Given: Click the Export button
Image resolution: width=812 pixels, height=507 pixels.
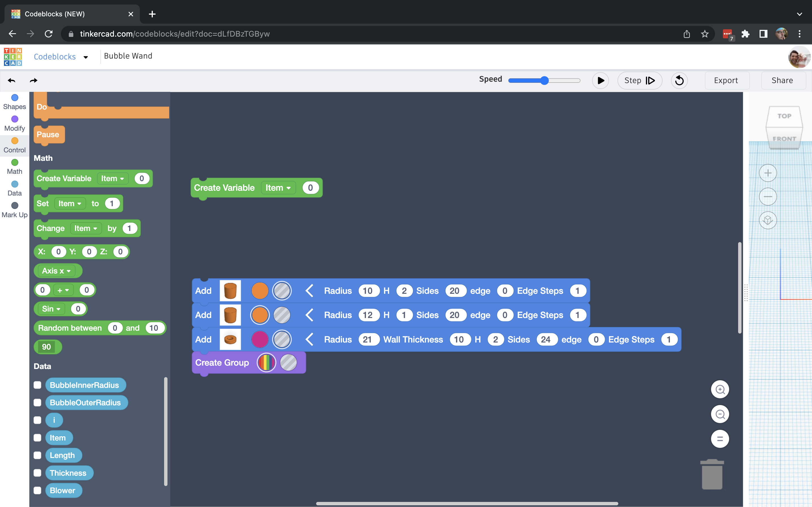Looking at the screenshot, I should pyautogui.click(x=726, y=81).
